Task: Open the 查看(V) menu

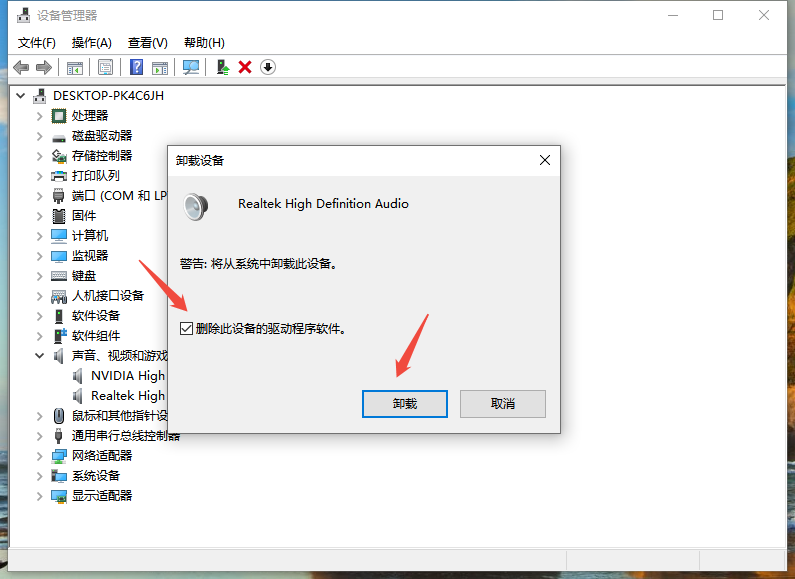Action: pyautogui.click(x=148, y=43)
